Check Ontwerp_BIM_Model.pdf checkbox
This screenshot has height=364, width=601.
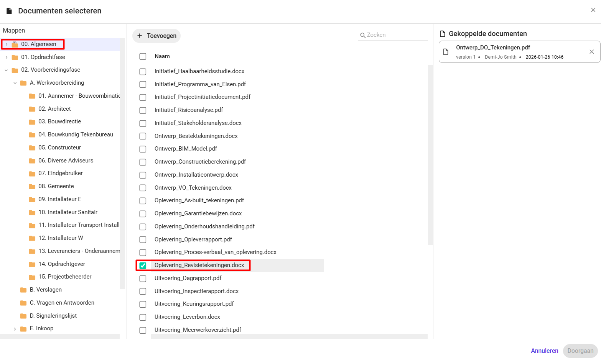[x=143, y=149]
